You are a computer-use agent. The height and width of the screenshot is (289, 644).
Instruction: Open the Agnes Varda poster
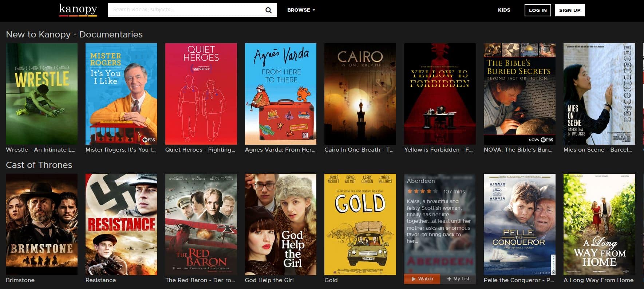tap(281, 94)
